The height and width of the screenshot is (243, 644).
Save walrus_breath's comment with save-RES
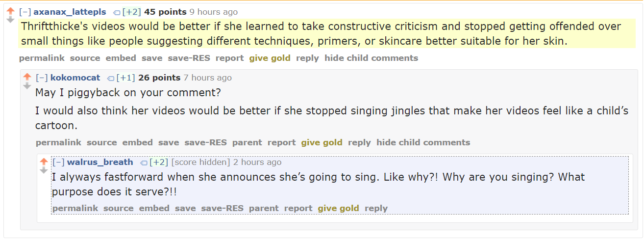(x=222, y=208)
